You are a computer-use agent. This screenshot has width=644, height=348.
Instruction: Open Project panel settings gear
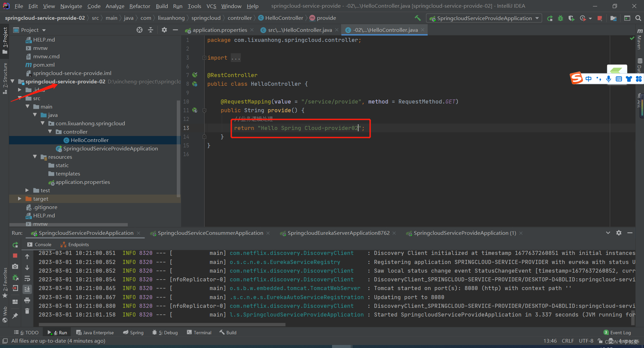(164, 30)
